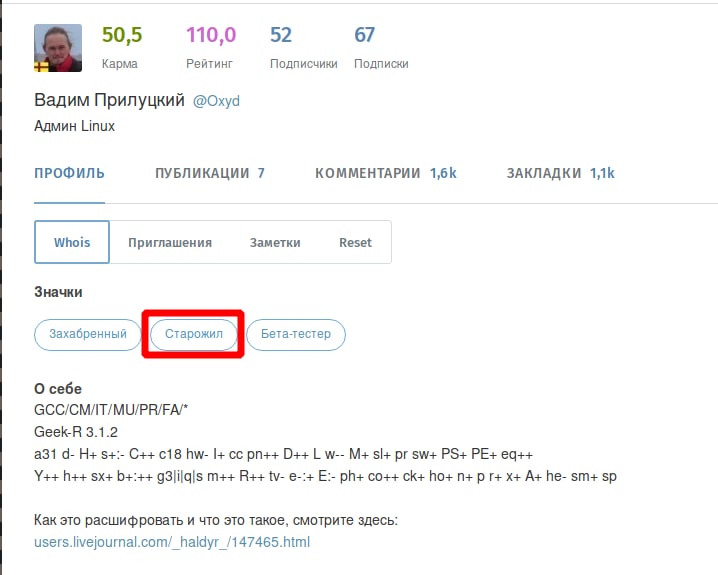Image resolution: width=718 pixels, height=575 pixels.
Task: Open the users.livejournal.com haldyr link
Action: pos(172,542)
